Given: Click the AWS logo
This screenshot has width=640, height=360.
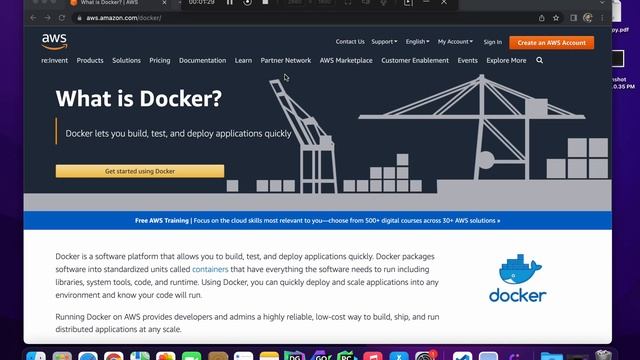Looking at the screenshot, I should tap(54, 42).
